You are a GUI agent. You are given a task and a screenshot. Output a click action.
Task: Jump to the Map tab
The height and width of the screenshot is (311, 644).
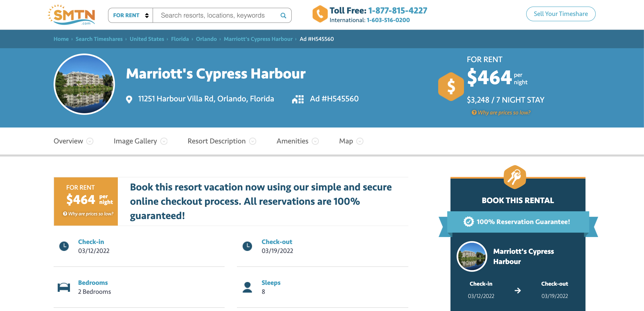(346, 141)
